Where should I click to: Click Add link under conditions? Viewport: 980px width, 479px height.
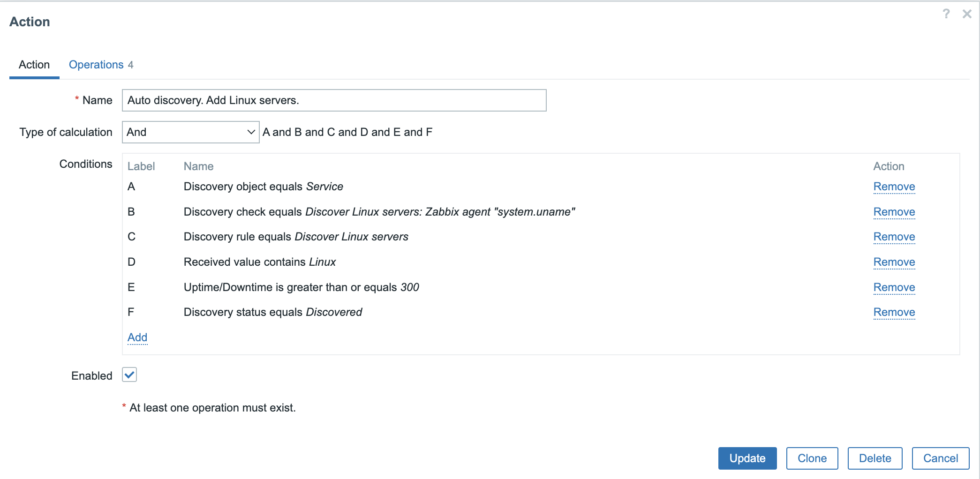click(137, 337)
